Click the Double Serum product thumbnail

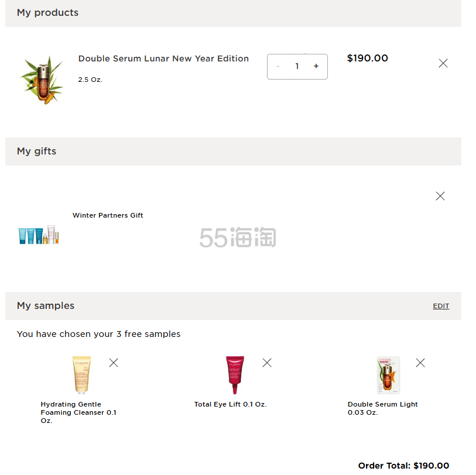[41, 80]
